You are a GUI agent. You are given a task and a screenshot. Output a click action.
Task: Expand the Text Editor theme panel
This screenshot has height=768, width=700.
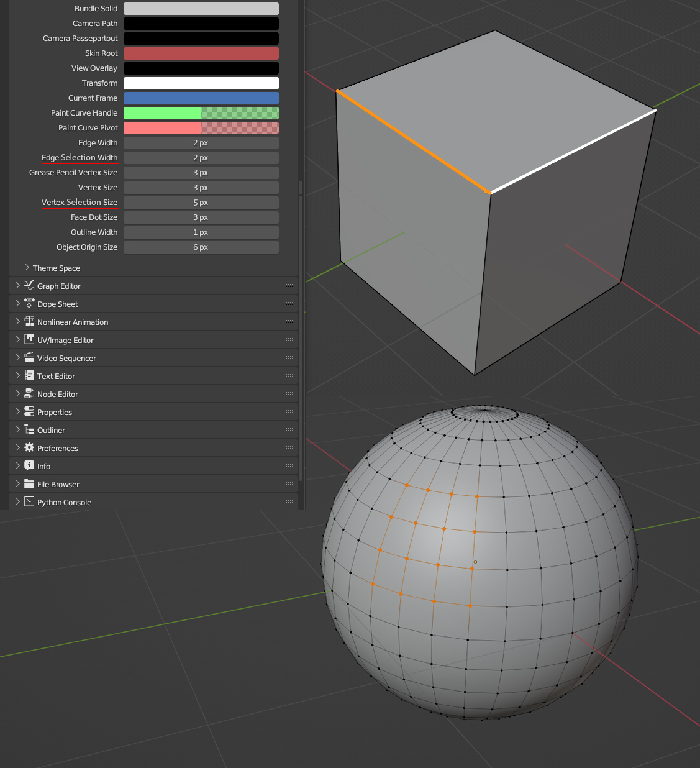click(17, 376)
